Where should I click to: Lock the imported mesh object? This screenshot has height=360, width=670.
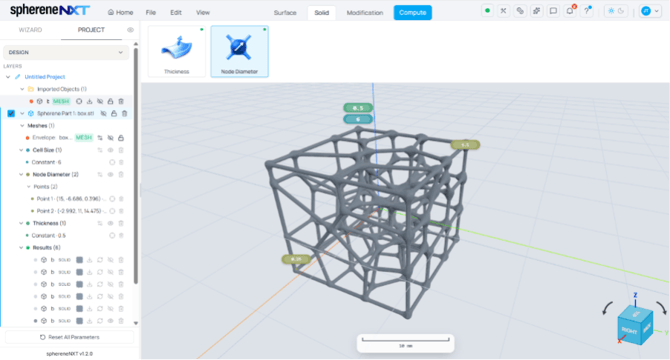pyautogui.click(x=110, y=101)
